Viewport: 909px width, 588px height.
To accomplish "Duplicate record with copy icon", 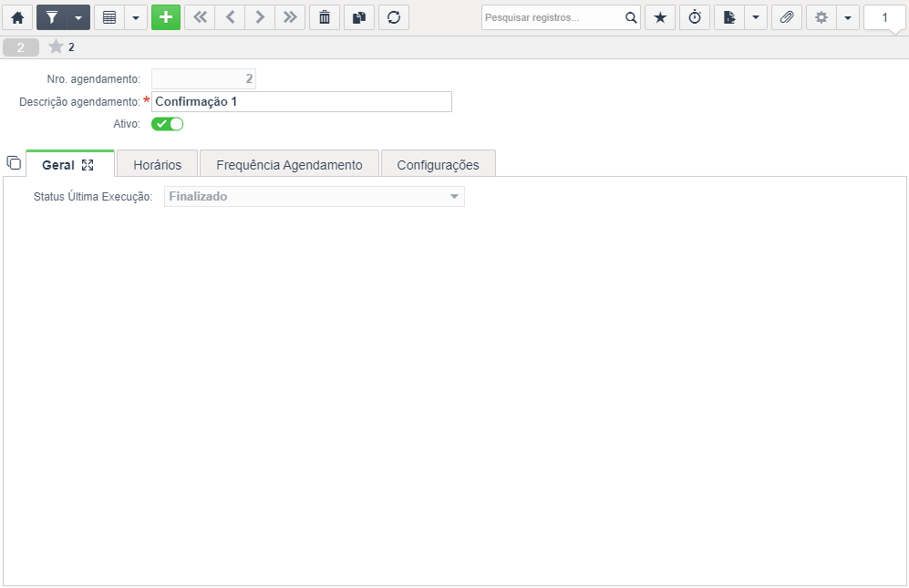I will point(359,17).
